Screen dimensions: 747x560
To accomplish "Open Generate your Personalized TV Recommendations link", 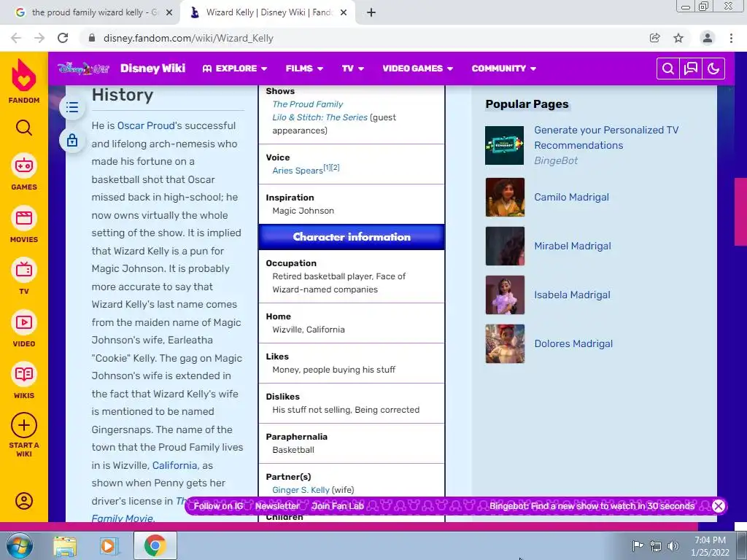I will (x=606, y=138).
